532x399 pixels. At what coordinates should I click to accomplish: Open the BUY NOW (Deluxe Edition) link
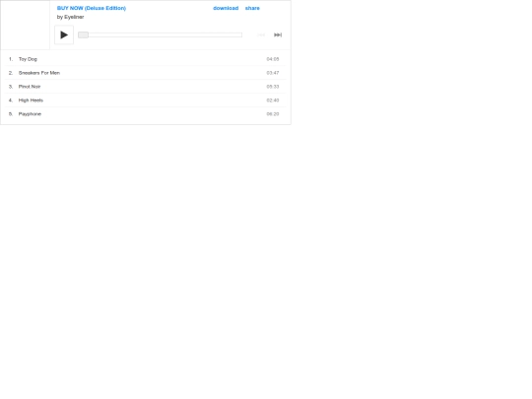[92, 8]
